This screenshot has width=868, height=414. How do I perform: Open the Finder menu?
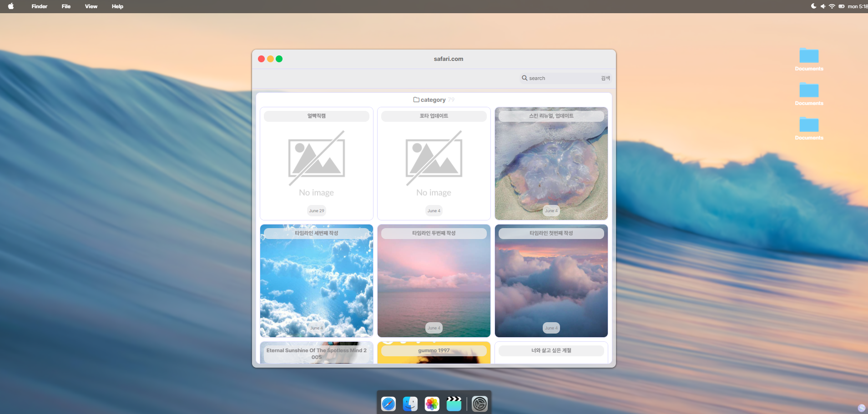tap(40, 6)
